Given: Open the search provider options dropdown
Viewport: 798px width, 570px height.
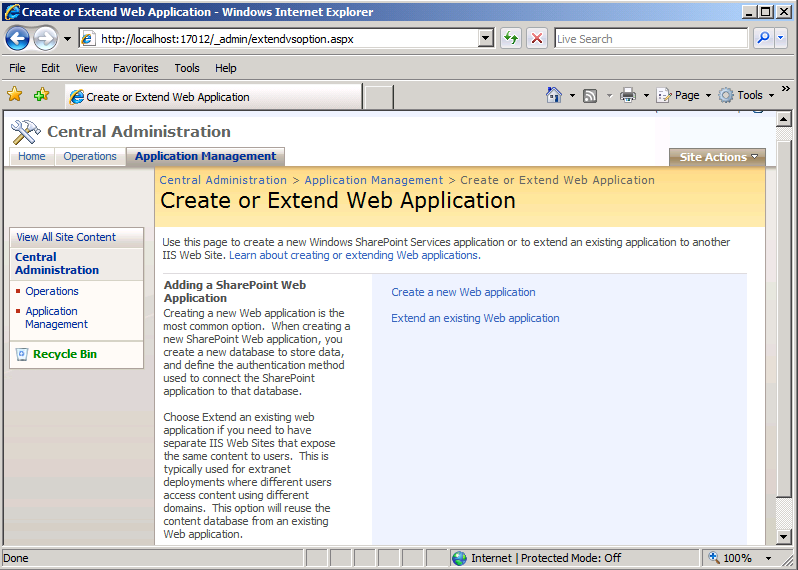Looking at the screenshot, I should [x=781, y=38].
